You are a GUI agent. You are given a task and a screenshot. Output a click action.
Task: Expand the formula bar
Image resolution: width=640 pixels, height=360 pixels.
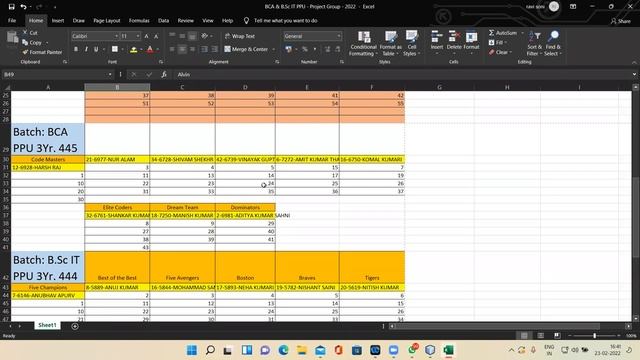click(x=634, y=74)
